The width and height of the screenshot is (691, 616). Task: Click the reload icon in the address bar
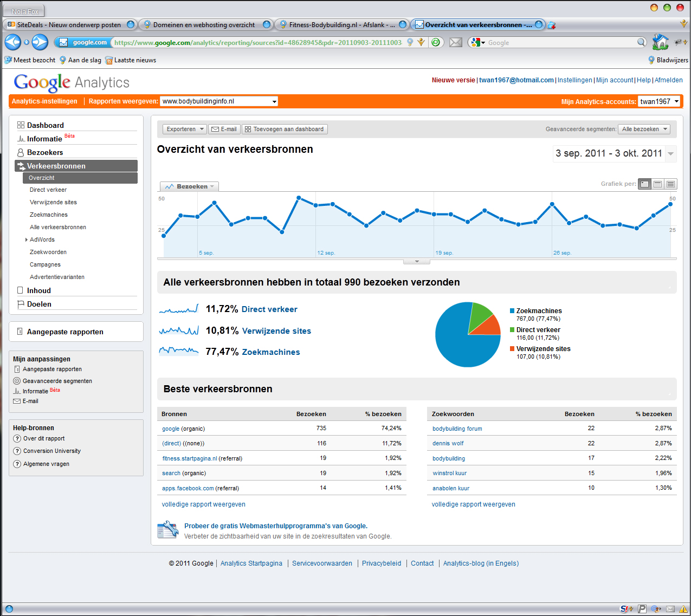pos(436,42)
